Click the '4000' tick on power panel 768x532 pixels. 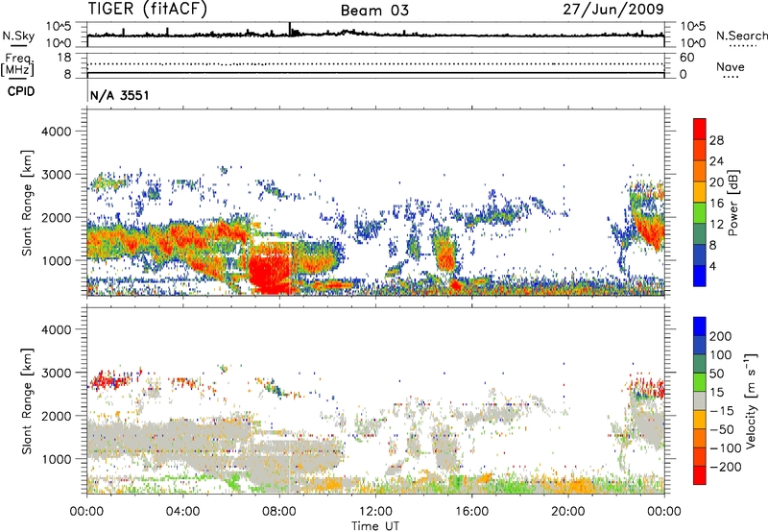(x=56, y=132)
